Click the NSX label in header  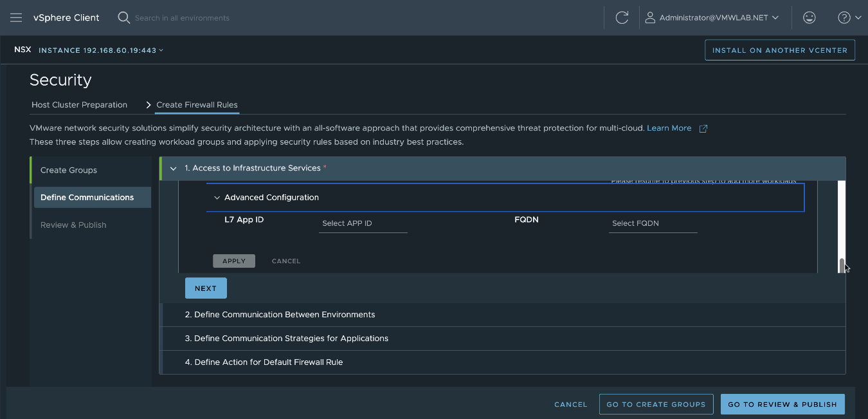click(23, 50)
